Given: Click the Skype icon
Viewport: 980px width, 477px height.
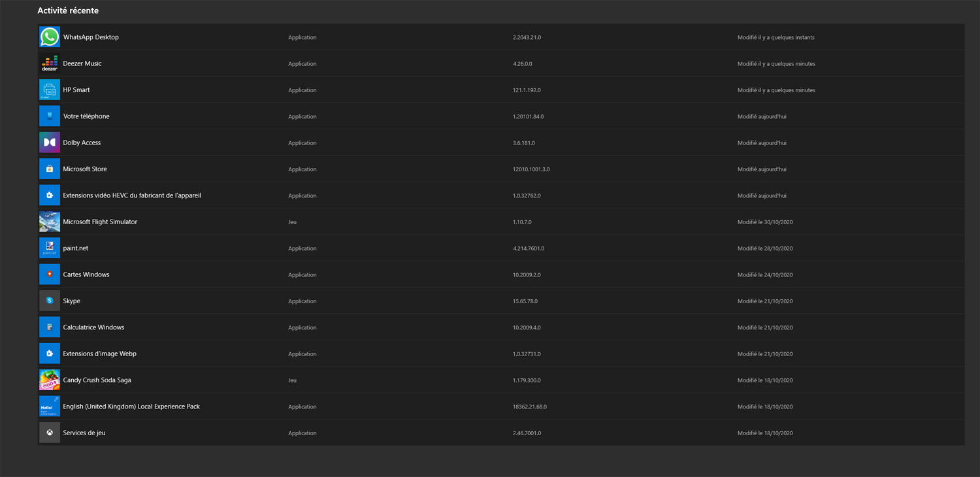Looking at the screenshot, I should click(x=50, y=301).
